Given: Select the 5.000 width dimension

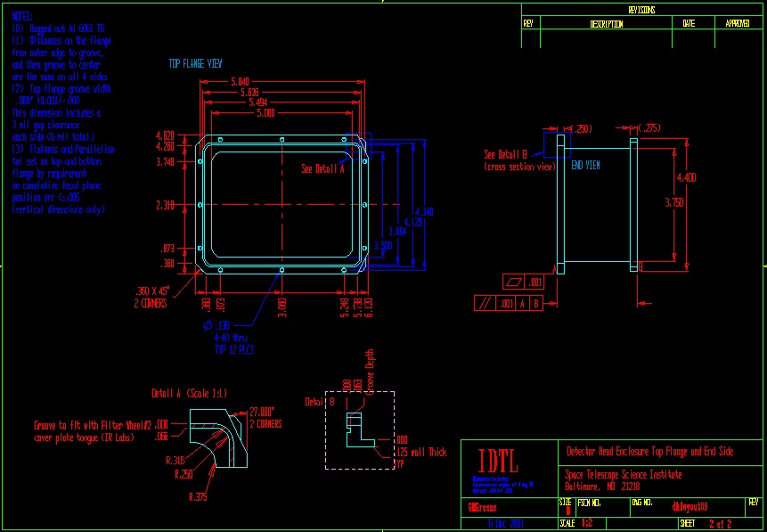Looking at the screenshot, I should click(x=265, y=114).
